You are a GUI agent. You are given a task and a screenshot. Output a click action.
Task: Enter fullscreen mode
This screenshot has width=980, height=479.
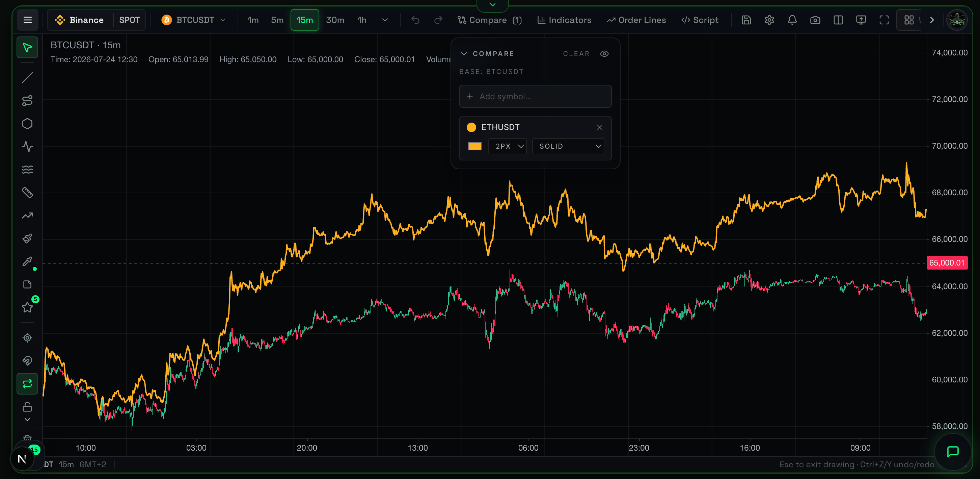[884, 20]
